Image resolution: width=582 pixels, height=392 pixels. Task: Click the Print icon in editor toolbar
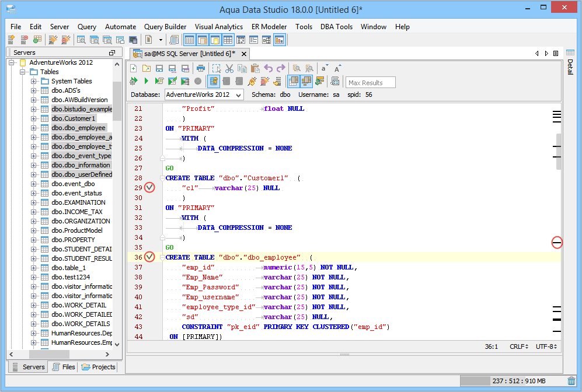pyautogui.click(x=200, y=68)
